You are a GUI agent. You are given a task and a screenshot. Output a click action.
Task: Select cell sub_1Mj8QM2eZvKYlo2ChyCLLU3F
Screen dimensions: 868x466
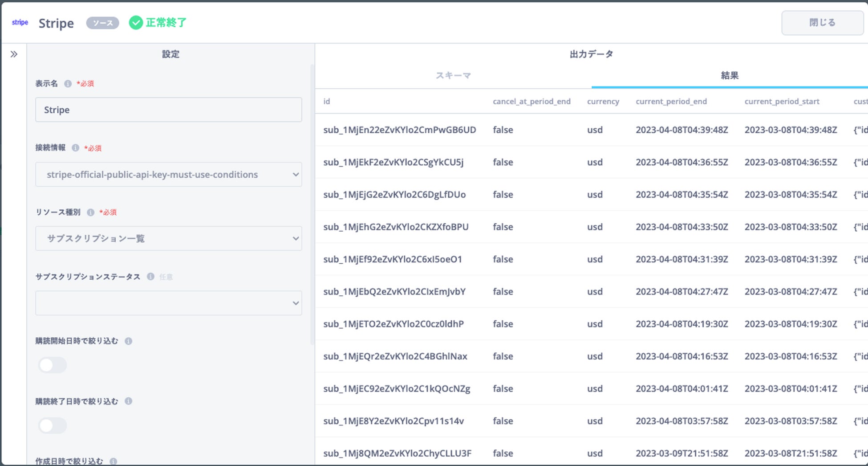pyautogui.click(x=397, y=454)
